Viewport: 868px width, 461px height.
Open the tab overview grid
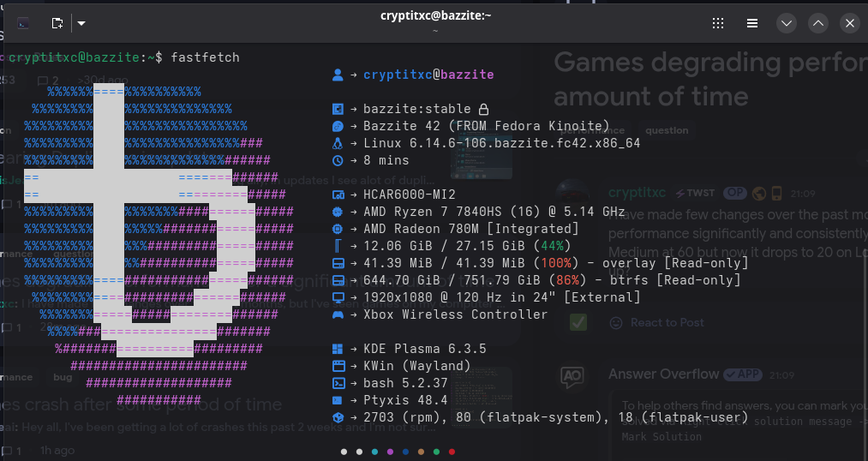pos(718,23)
